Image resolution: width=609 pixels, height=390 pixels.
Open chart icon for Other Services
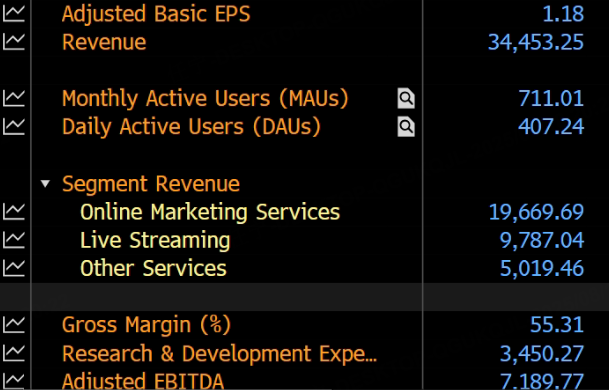pos(14,268)
